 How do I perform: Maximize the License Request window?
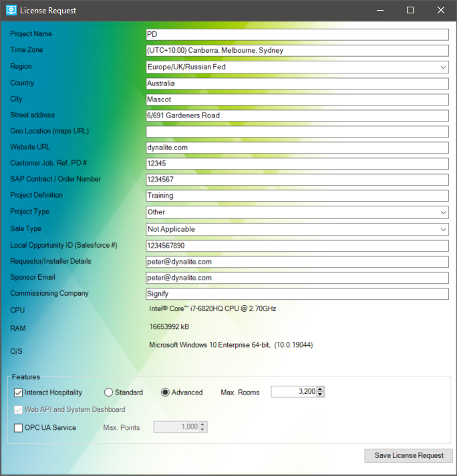(x=410, y=10)
